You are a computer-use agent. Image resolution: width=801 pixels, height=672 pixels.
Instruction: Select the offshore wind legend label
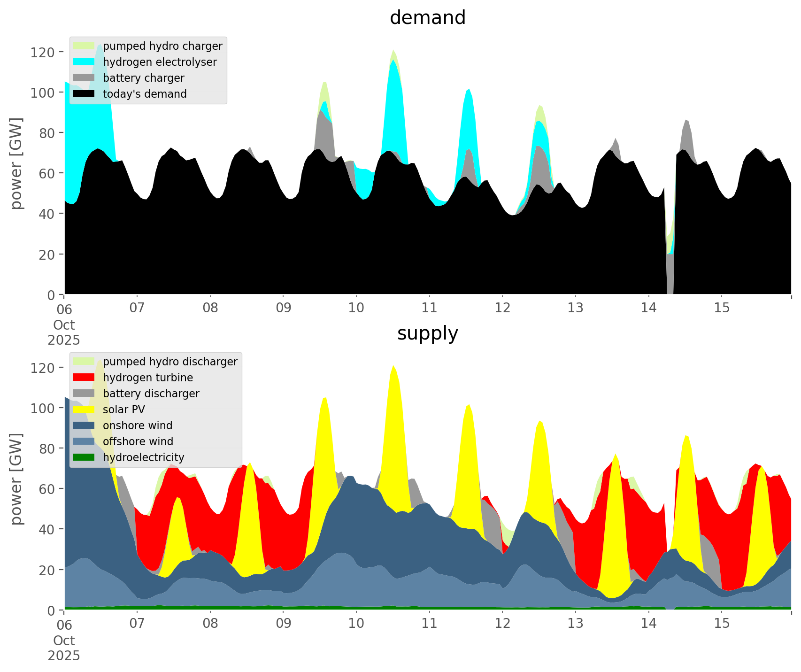tap(138, 441)
